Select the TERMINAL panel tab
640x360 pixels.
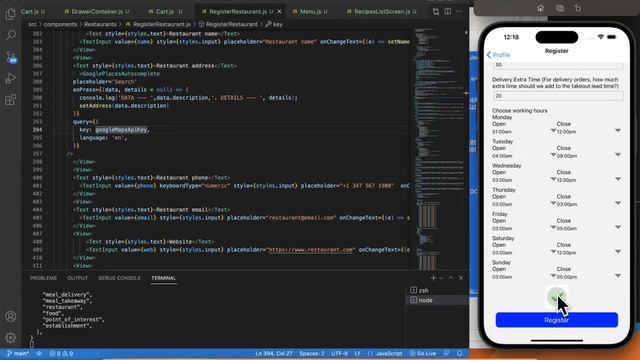click(163, 278)
